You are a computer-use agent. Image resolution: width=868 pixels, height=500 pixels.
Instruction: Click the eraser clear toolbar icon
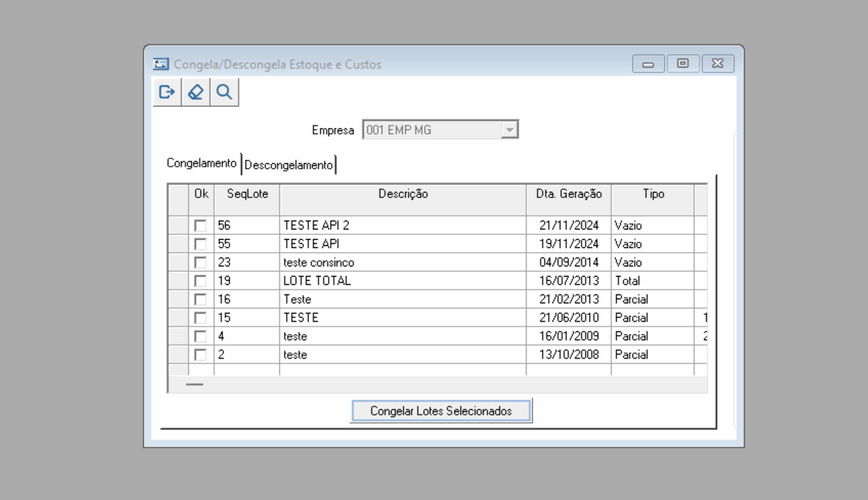tap(196, 92)
